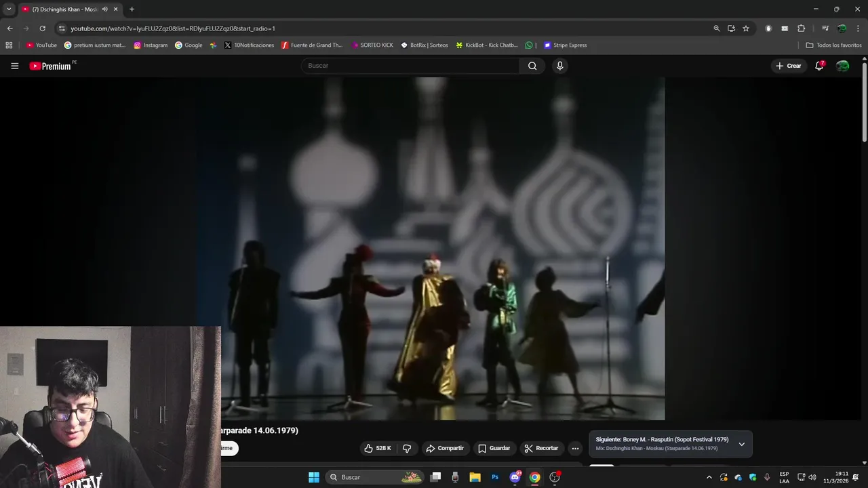The width and height of the screenshot is (868, 488).
Task: Save the video with the Guardar button
Action: point(494,448)
